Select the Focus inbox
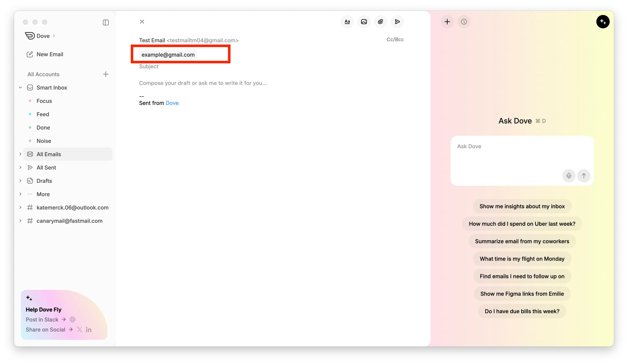Screen dimensions: 628x364 point(44,101)
